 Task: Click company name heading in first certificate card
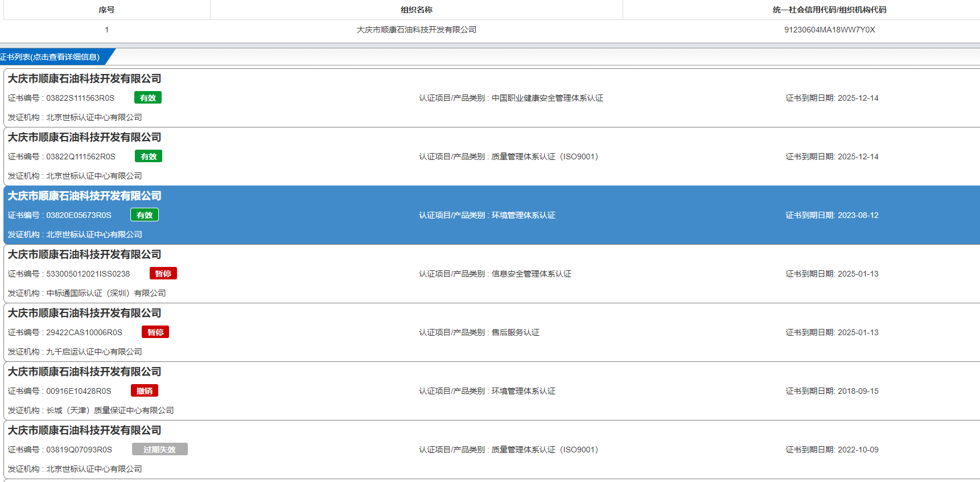tap(84, 79)
